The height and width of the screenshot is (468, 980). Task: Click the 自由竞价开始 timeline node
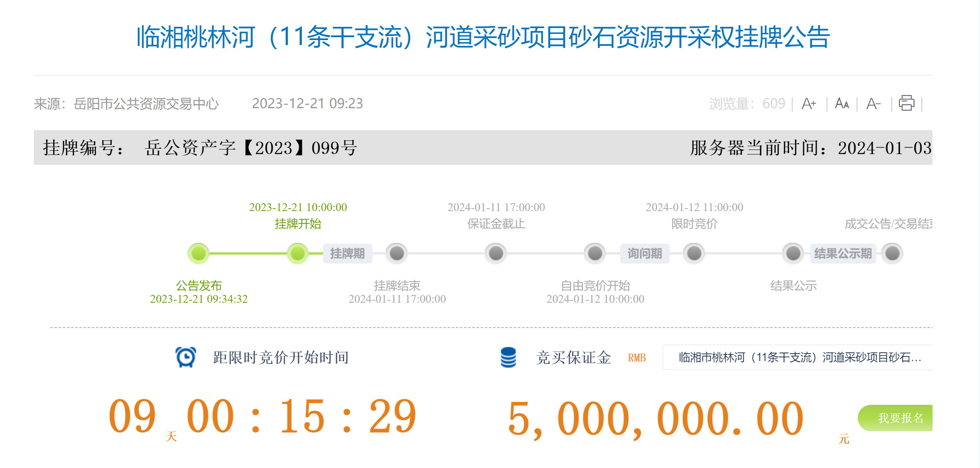[595, 253]
